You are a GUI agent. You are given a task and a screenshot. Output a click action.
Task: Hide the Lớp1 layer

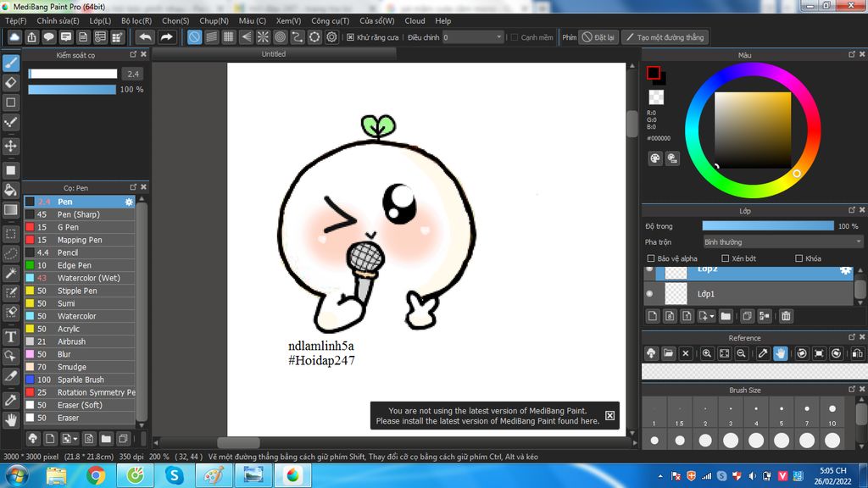coord(649,294)
